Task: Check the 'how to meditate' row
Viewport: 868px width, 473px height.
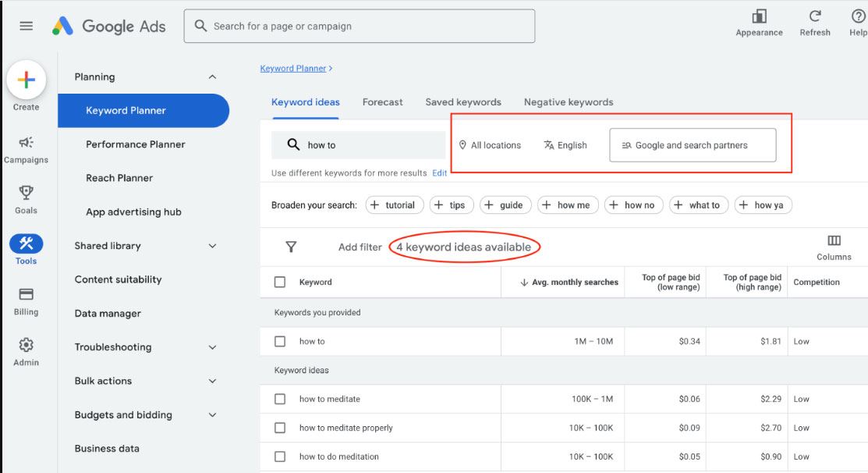Action: 280,399
